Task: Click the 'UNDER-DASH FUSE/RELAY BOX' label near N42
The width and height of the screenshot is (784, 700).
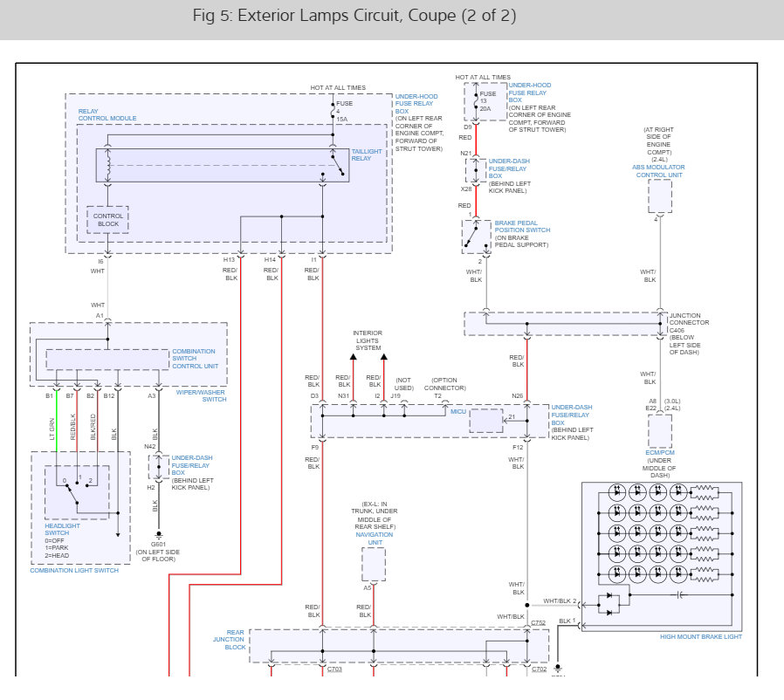Action: (191, 465)
